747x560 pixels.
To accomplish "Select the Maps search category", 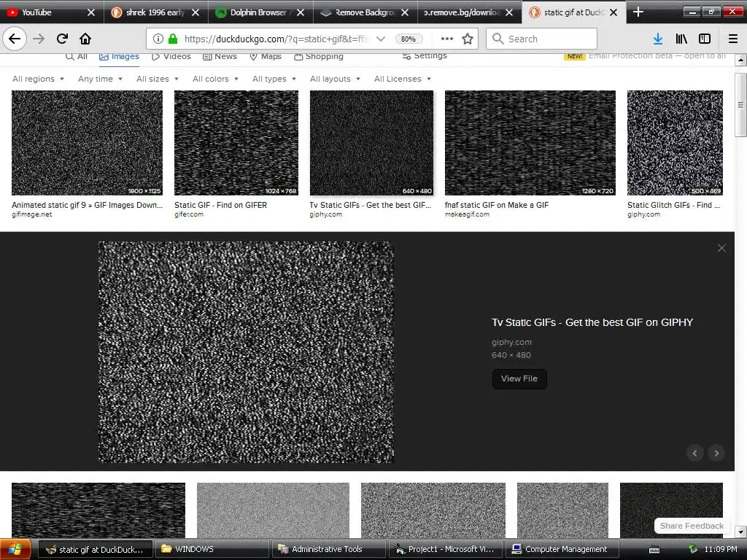I will (266, 56).
